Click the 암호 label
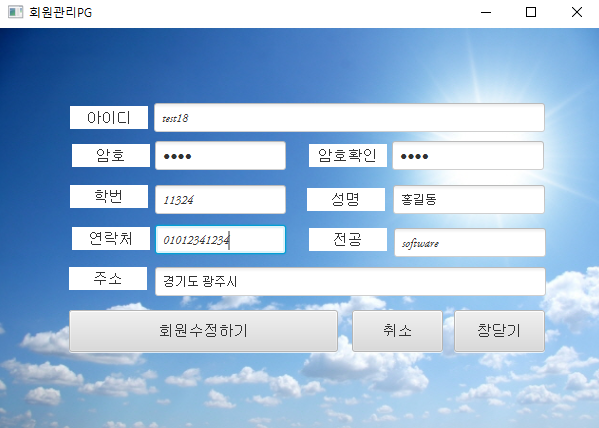The height and width of the screenshot is (428, 599). pyautogui.click(x=111, y=155)
